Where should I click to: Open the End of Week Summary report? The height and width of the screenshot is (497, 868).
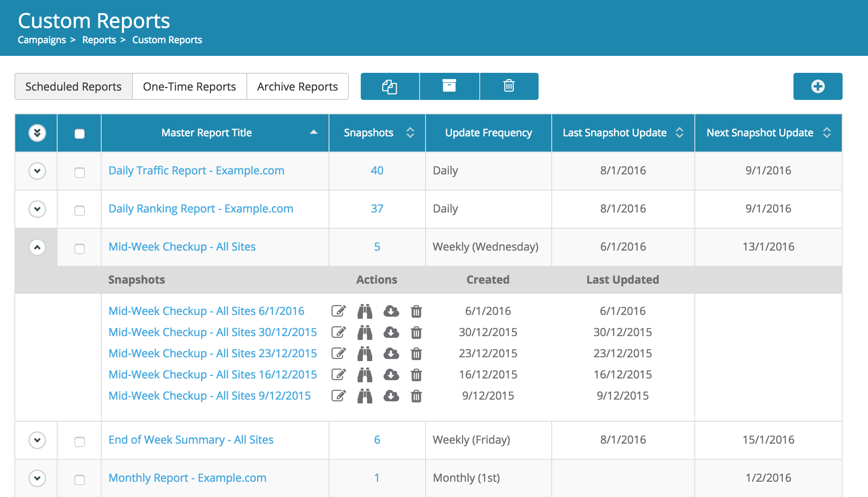pyautogui.click(x=191, y=440)
